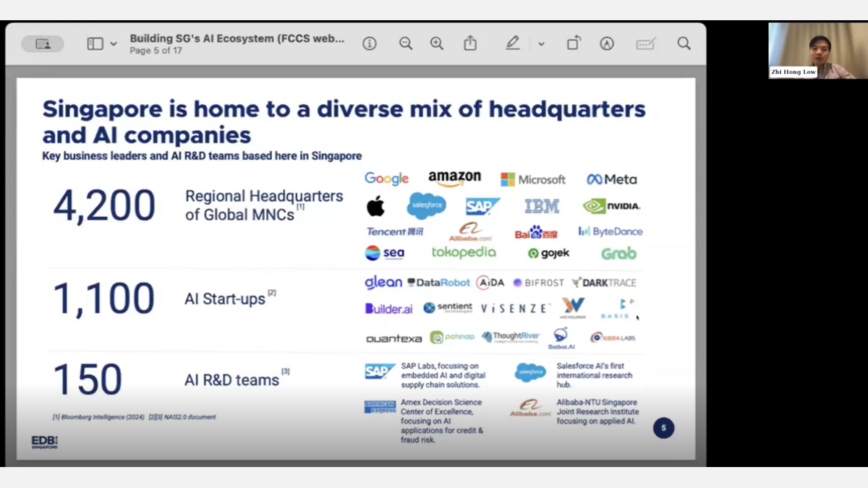Viewport: 868px width, 488px height.
Task: Click the 4,200 headquarters figure
Action: [x=104, y=205]
